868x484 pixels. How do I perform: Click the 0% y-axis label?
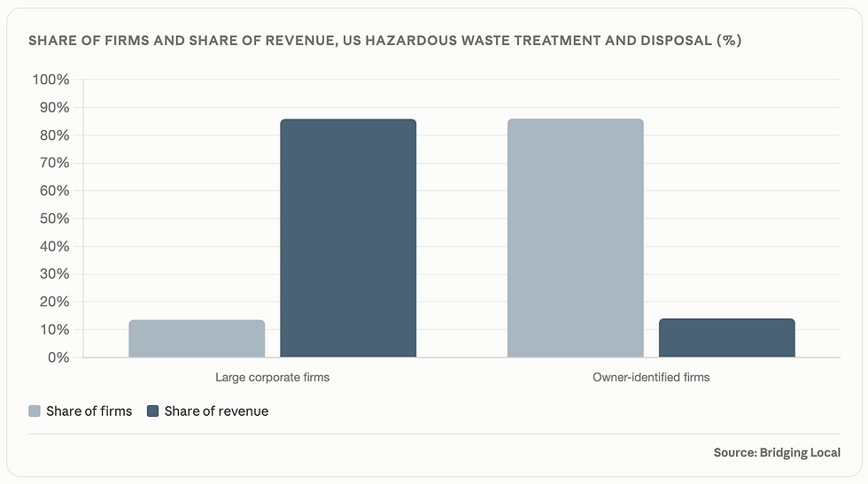pos(58,357)
